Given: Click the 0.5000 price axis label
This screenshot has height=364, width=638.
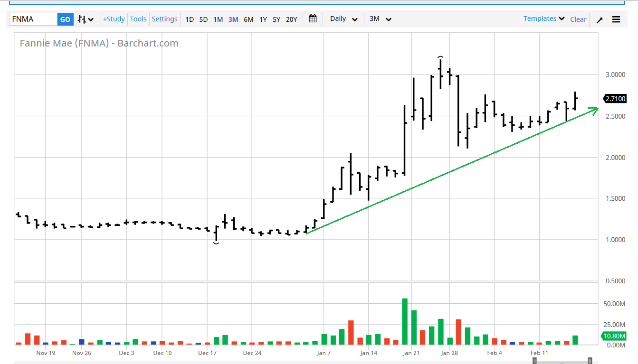Looking at the screenshot, I should tap(615, 281).
